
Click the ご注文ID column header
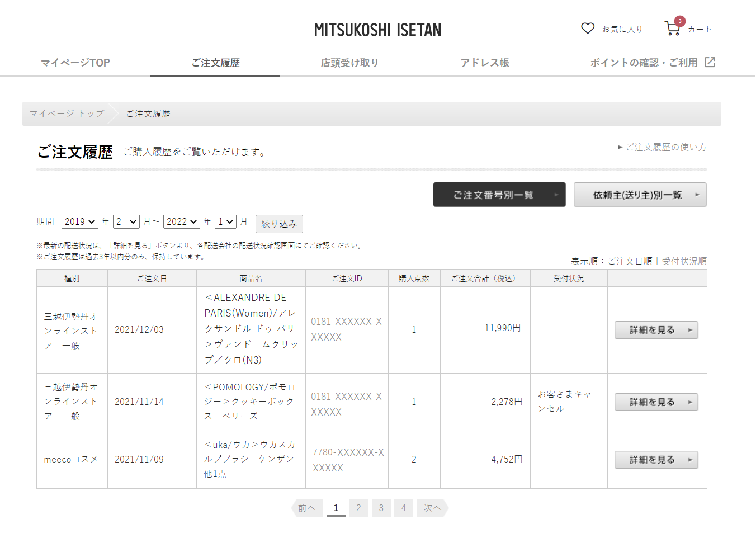pos(347,278)
